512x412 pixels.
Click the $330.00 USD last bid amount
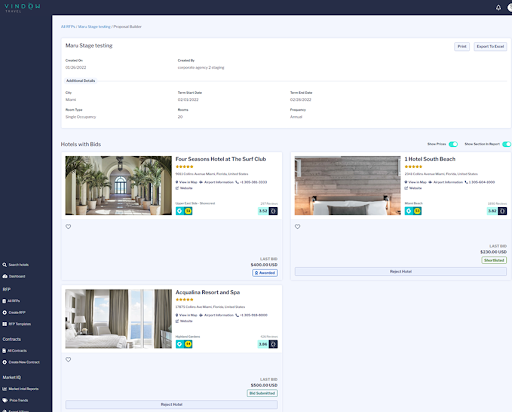click(x=493, y=252)
